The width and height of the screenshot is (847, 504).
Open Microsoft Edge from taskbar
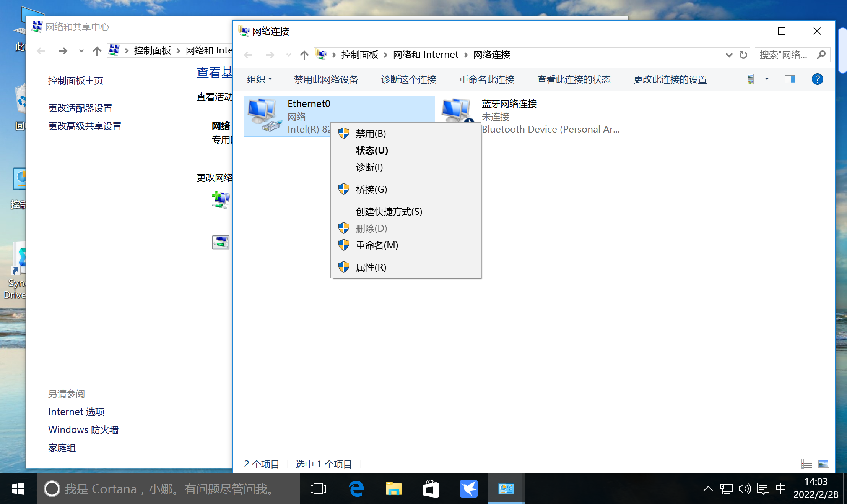click(x=356, y=489)
